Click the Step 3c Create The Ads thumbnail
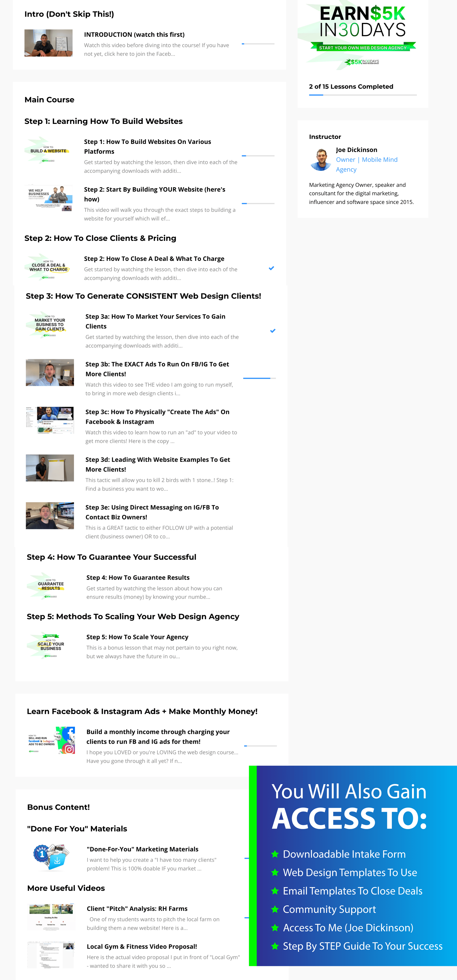 (50, 420)
